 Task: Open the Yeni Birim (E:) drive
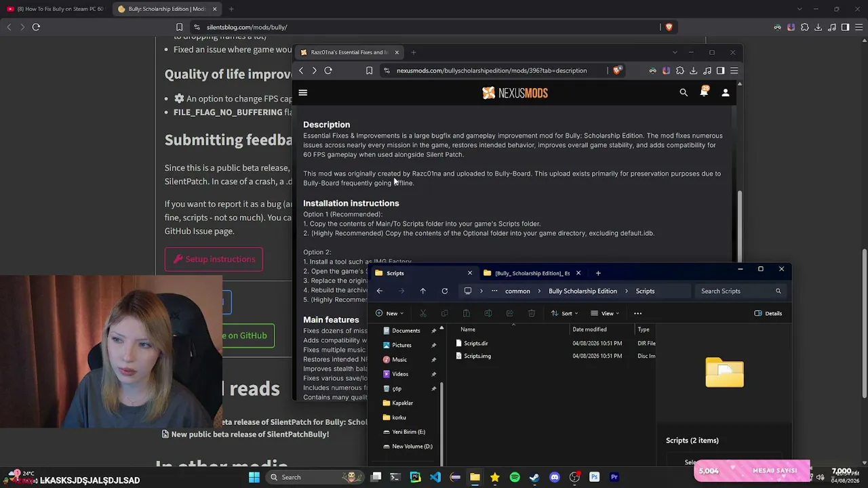[408, 432]
